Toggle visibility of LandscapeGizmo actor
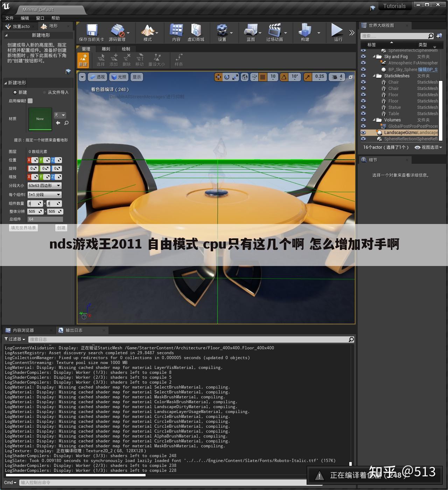The height and width of the screenshot is (490, 448). pyautogui.click(x=363, y=133)
